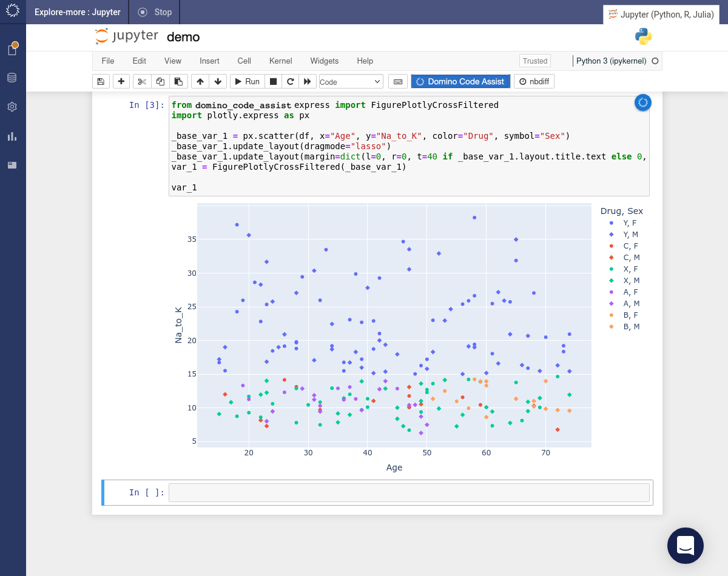This screenshot has height=576, width=728.
Task: Toggle Y, F series in legend
Action: [x=625, y=223]
